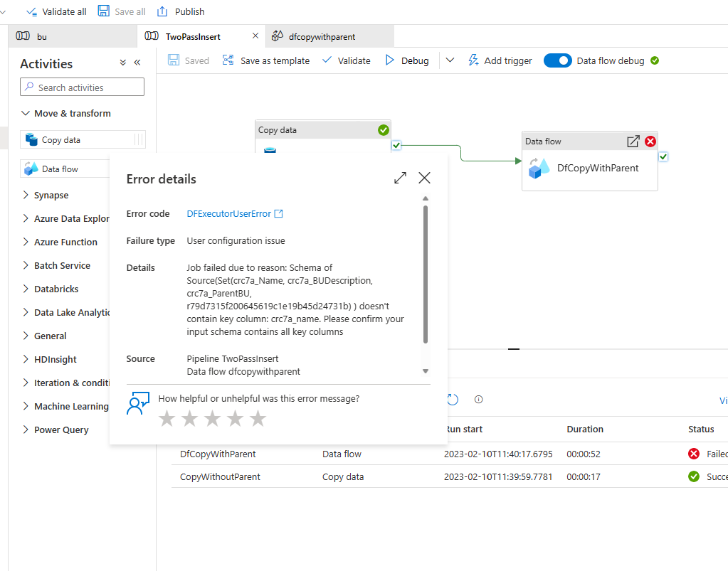Image resolution: width=728 pixels, height=571 pixels.
Task: Open DfCopyWithParent data flow in new editor
Action: [x=633, y=141]
